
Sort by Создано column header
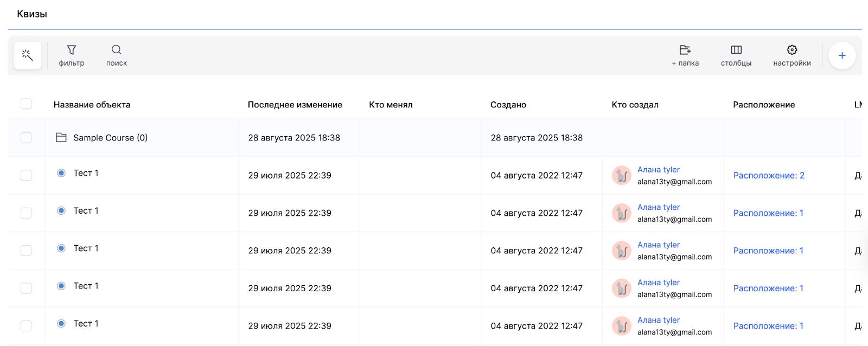(508, 105)
